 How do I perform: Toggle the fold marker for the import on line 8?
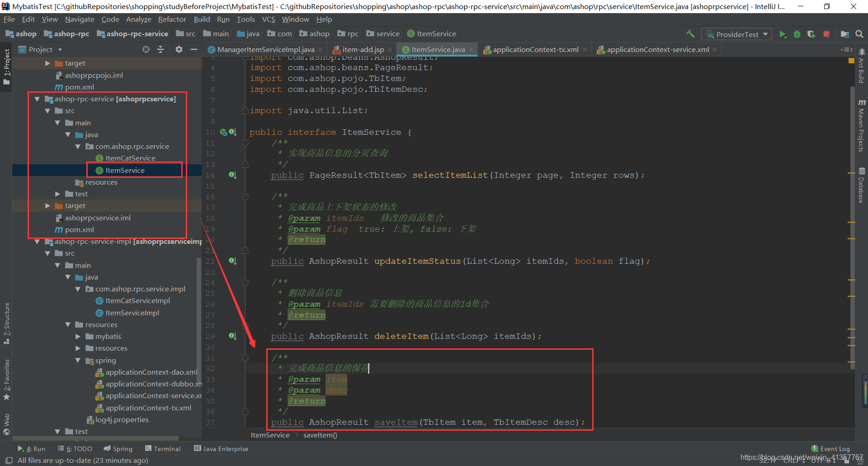point(245,110)
